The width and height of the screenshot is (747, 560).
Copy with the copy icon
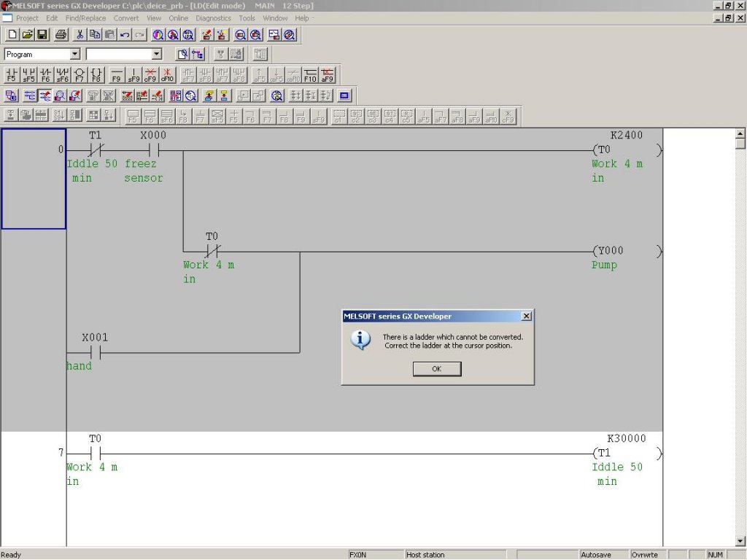point(95,35)
